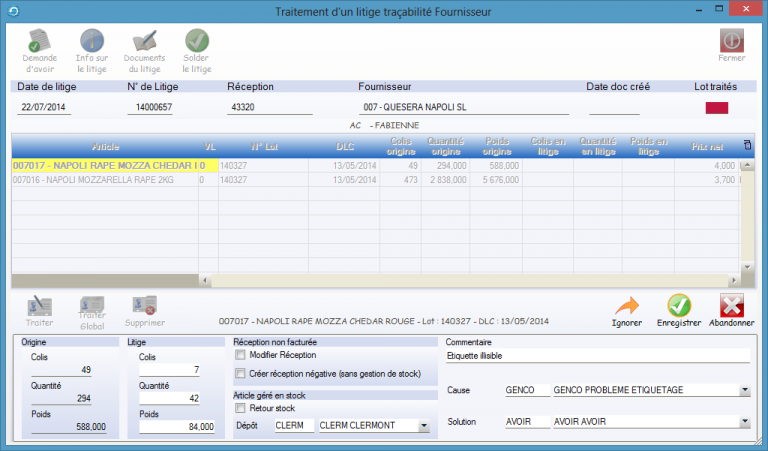
Task: Open the Solution dropdown list
Action: (x=745, y=422)
